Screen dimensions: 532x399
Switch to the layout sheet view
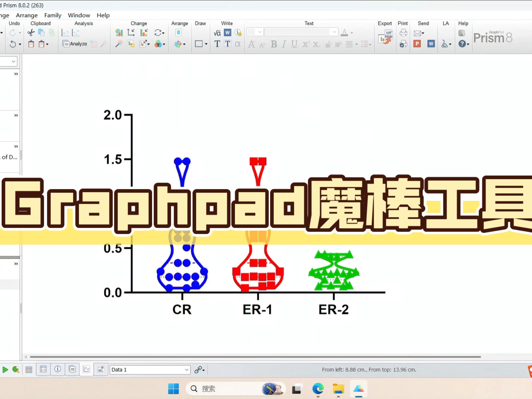tap(101, 369)
